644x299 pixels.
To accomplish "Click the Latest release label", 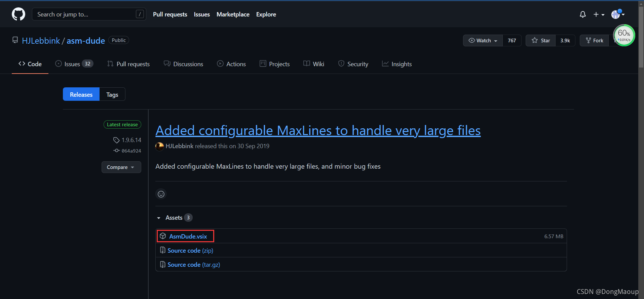I will click(x=122, y=124).
